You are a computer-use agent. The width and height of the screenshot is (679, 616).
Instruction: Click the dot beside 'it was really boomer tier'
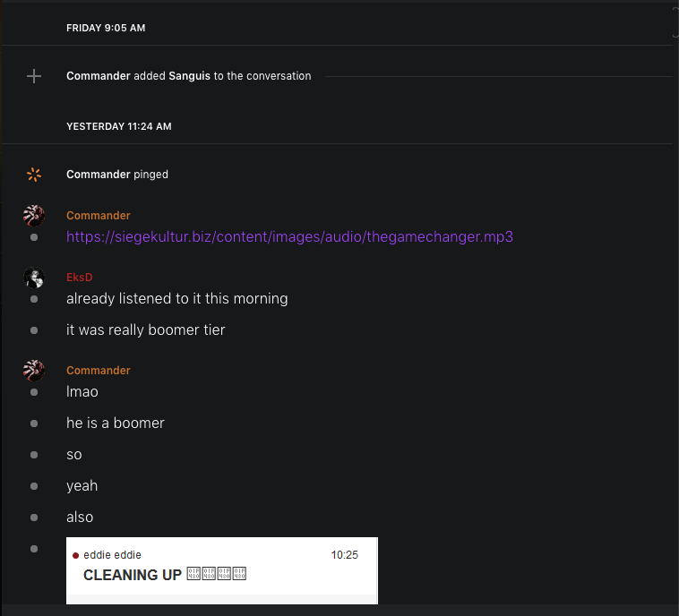34,330
